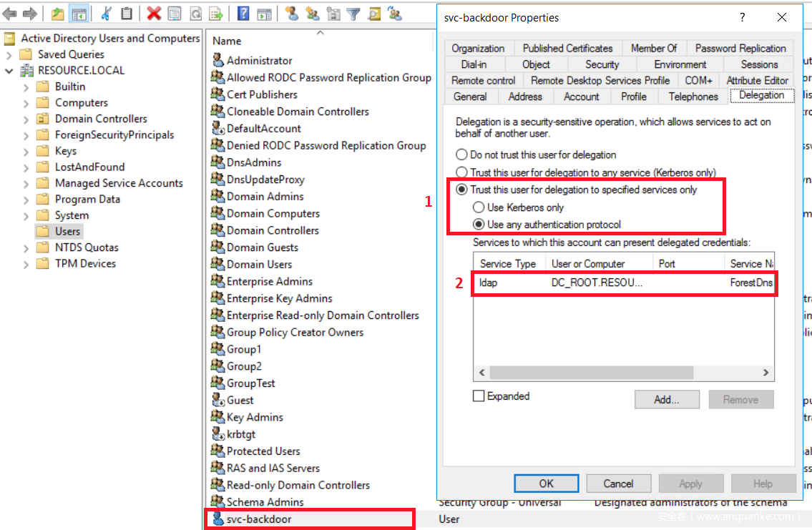Open the Attribute Editor tab
The height and width of the screenshot is (530, 812).
(x=757, y=80)
